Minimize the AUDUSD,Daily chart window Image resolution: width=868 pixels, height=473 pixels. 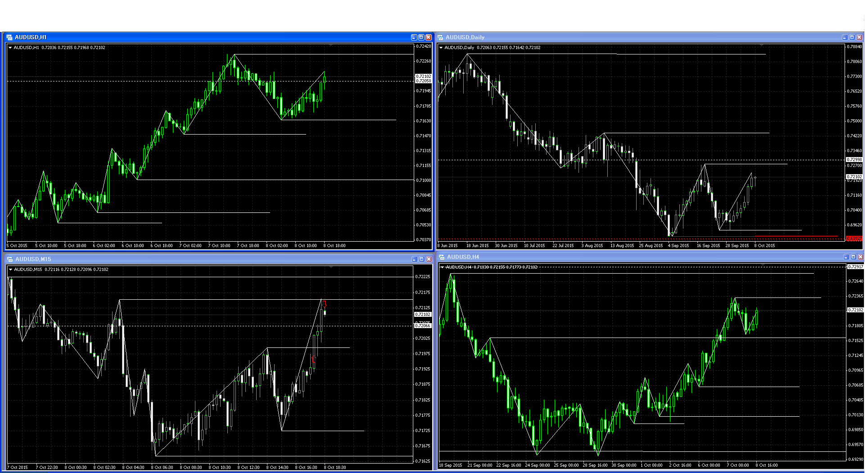tap(845, 37)
